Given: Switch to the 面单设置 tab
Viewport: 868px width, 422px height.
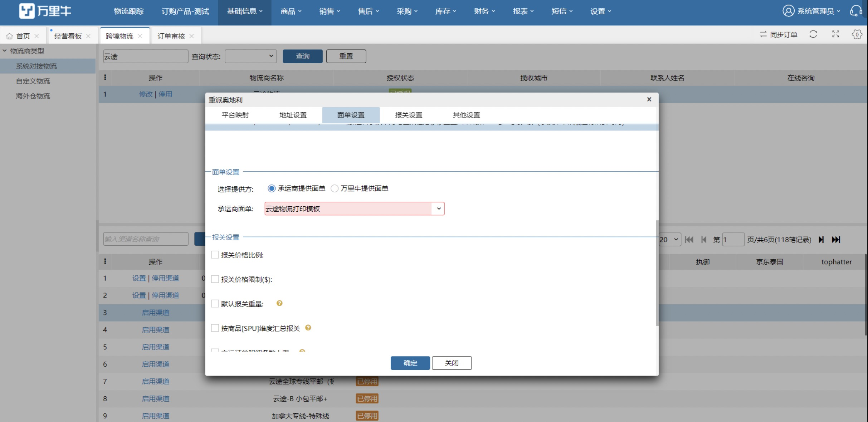Looking at the screenshot, I should [x=351, y=115].
